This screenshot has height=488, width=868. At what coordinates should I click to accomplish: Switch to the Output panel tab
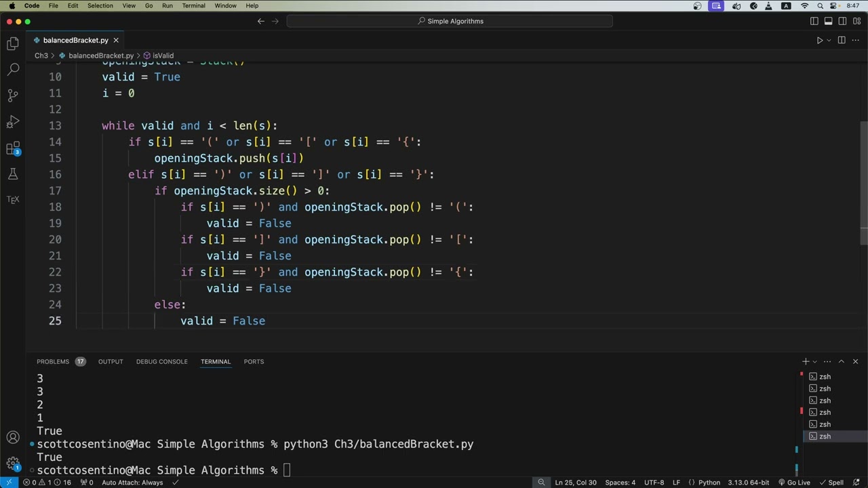[111, 361]
